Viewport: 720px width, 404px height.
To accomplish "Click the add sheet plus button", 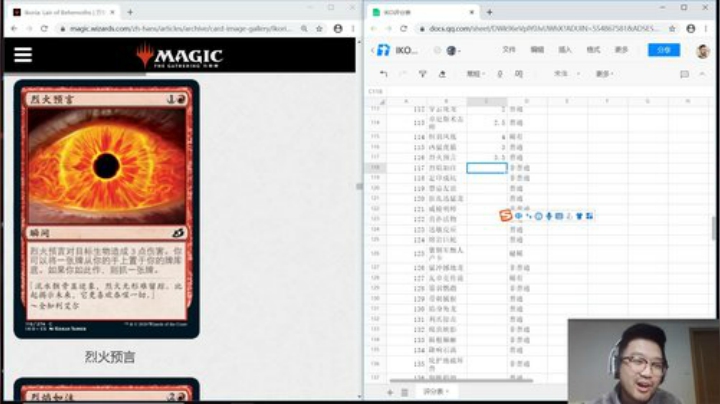I will click(x=390, y=392).
